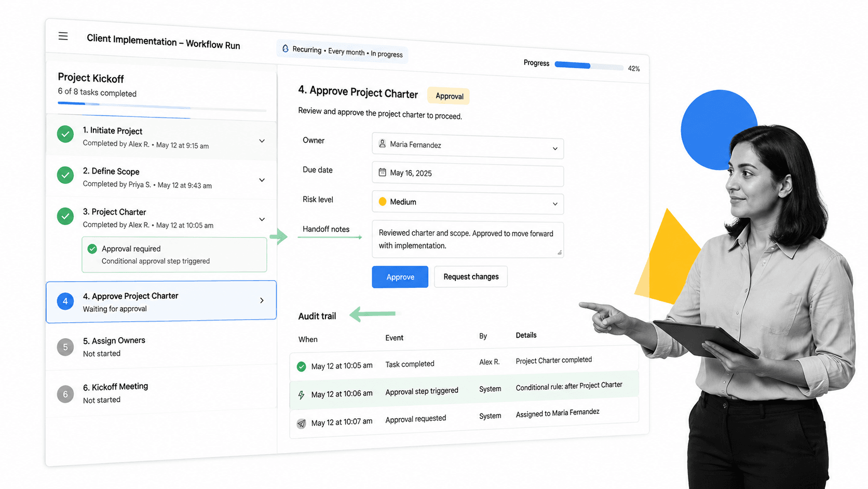Click the 'Alex R.' audit trail cell
Screen dimensions: 868x489
tap(490, 362)
